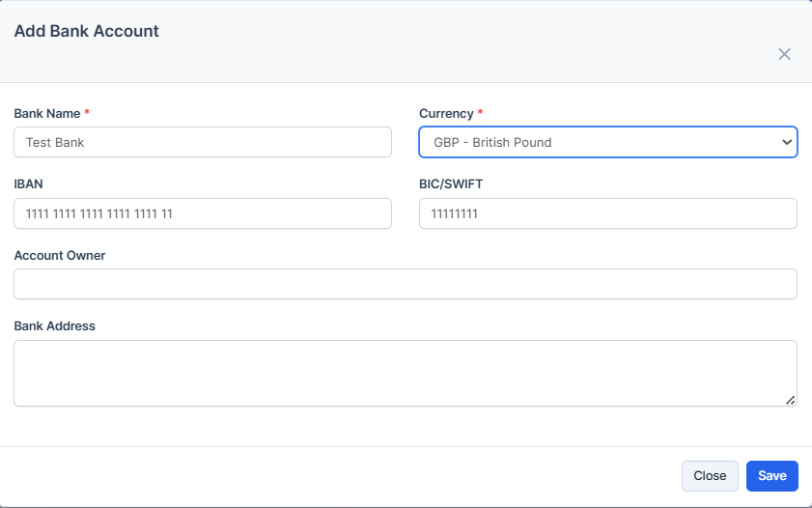Close the dialog using the X icon
This screenshot has width=812, height=508.
pos(784,54)
